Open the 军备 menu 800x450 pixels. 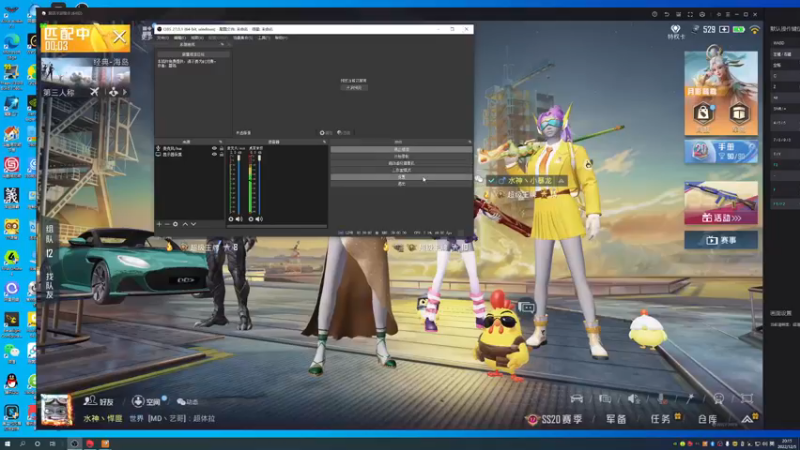616,419
